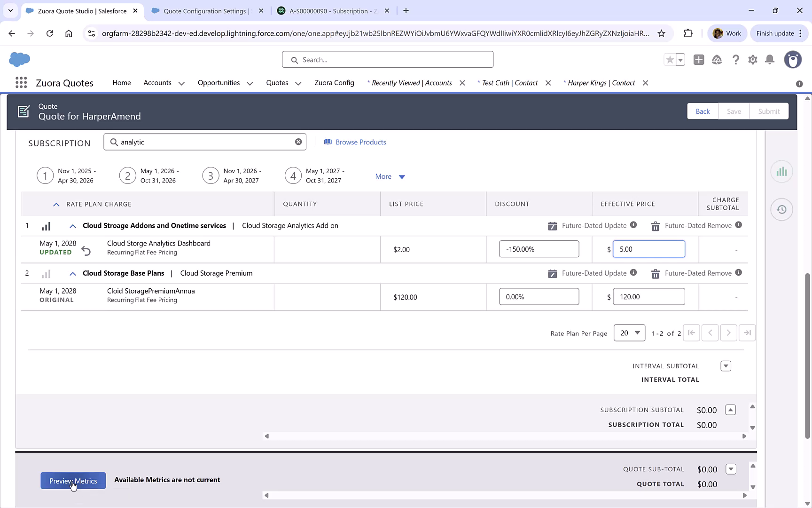This screenshot has height=508, width=812.
Task: Open the Rate Plan Per Page dropdown
Action: (x=629, y=333)
